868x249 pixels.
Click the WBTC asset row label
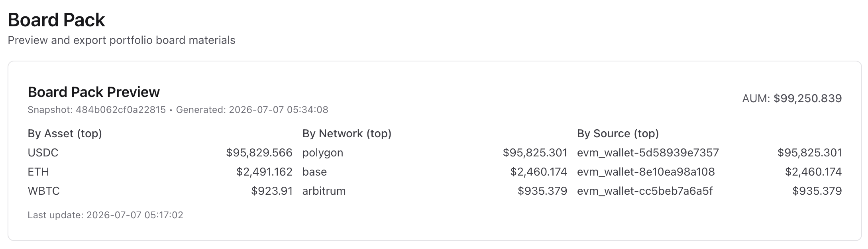pyautogui.click(x=44, y=191)
